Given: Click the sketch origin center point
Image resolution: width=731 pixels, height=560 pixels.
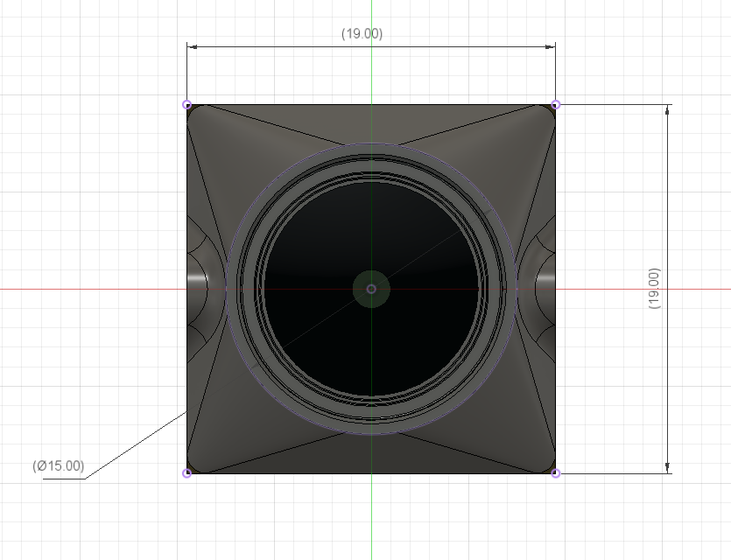Looking at the screenshot, I should pyautogui.click(x=371, y=290).
